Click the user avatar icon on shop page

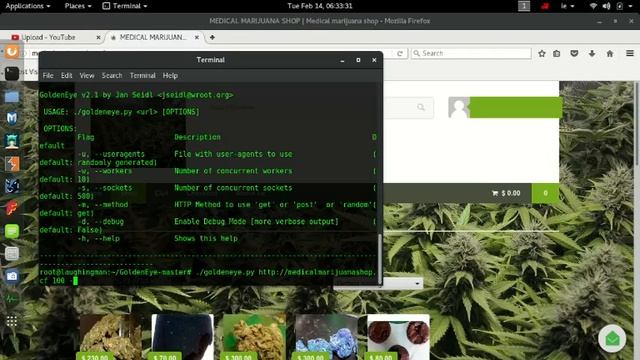click(459, 107)
